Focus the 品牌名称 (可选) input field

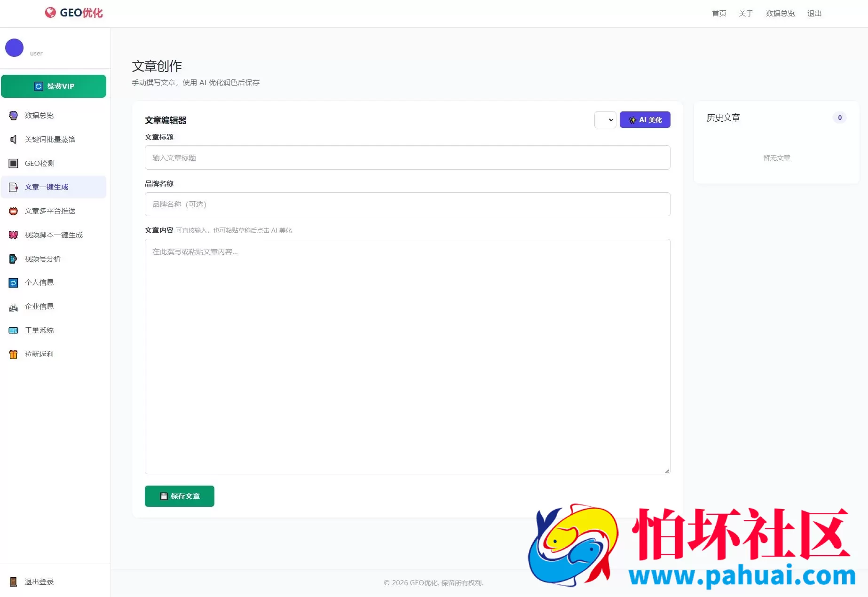tap(407, 204)
